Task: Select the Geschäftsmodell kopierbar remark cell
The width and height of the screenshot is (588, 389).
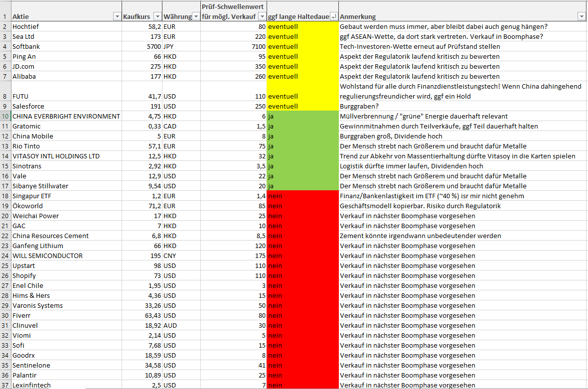Action: [462, 206]
